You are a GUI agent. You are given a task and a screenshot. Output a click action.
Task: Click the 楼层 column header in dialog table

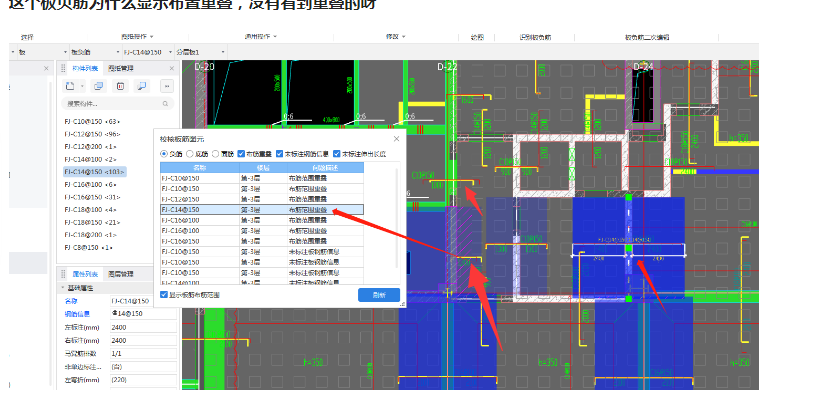pos(264,168)
